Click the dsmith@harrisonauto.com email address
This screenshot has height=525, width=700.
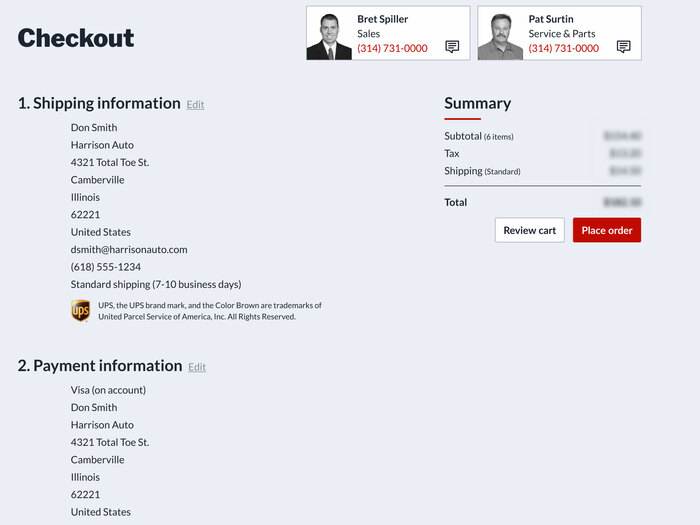[x=129, y=249]
